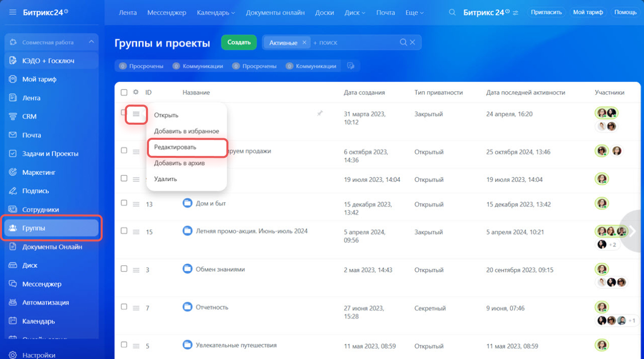The height and width of the screenshot is (359, 644).
Task: Open Календарь in the left sidebar
Action: [51, 321]
